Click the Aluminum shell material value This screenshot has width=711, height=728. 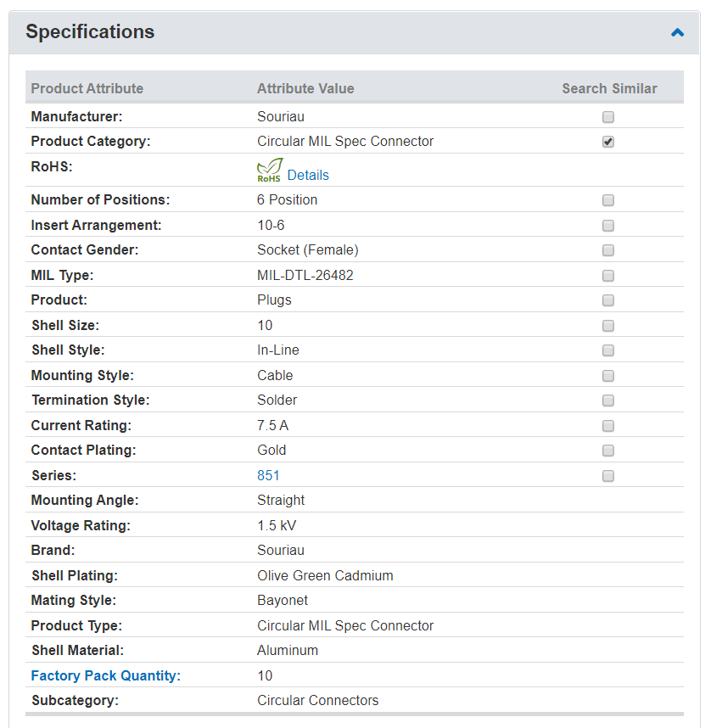click(288, 651)
